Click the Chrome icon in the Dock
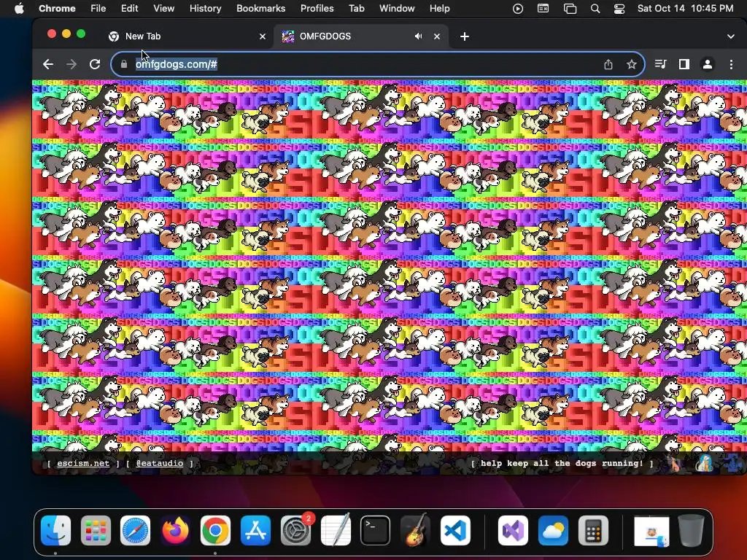 pos(215,531)
